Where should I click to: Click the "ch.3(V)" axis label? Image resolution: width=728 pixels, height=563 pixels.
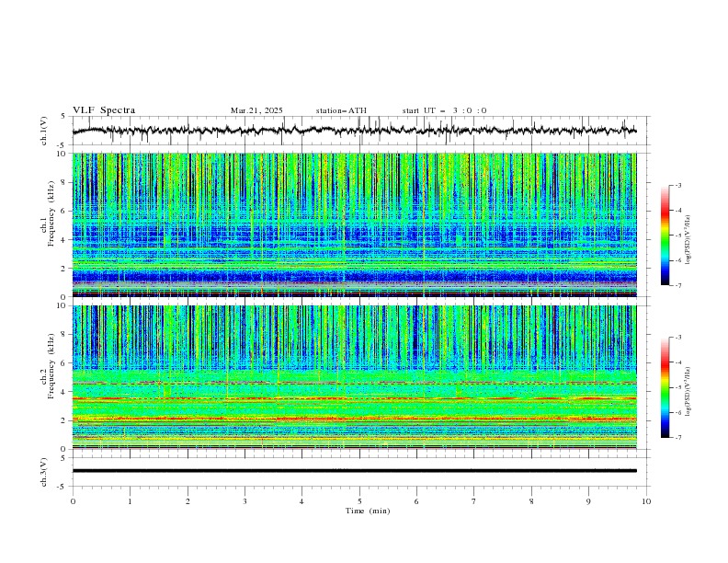[x=44, y=472]
